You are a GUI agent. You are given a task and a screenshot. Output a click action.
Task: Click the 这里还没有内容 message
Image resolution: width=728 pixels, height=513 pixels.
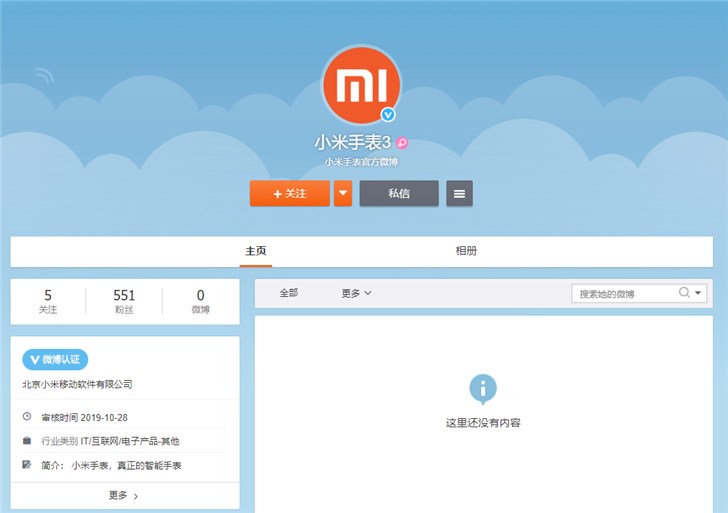pos(483,422)
